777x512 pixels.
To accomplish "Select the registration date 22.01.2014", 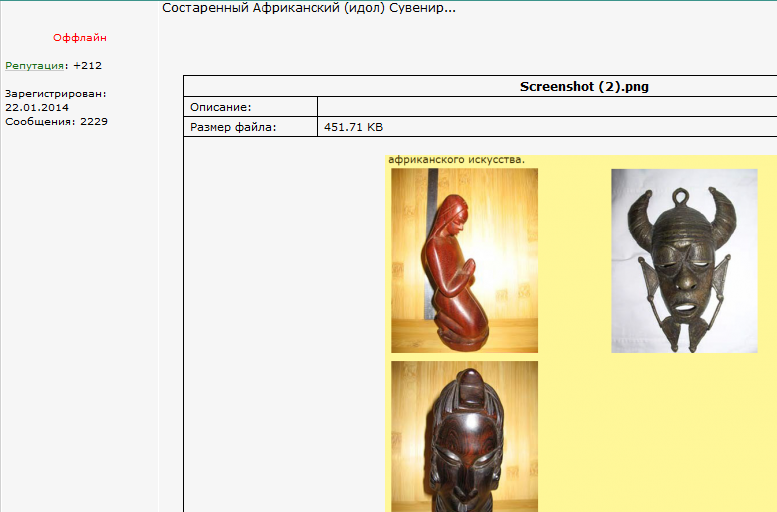I will point(37,108).
